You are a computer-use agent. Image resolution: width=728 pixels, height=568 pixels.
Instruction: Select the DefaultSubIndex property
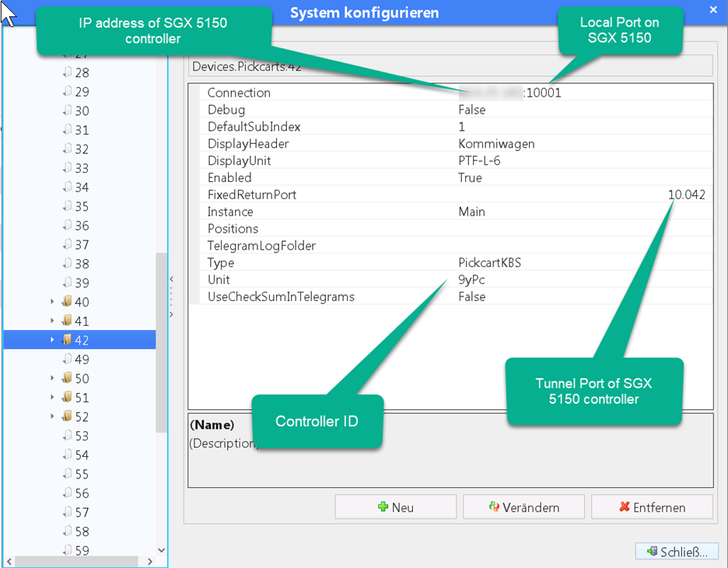point(451,126)
